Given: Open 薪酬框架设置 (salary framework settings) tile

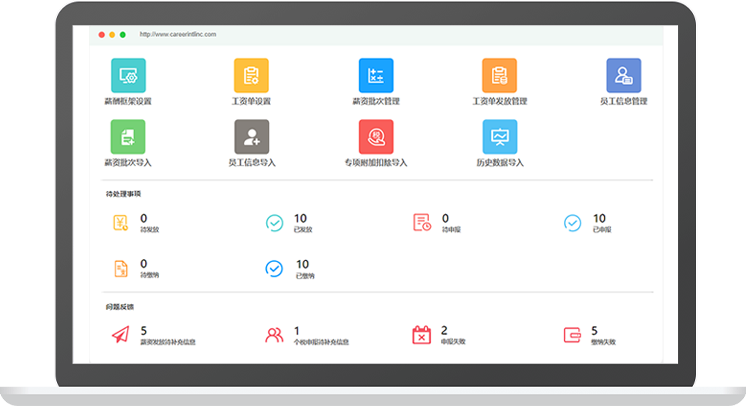Looking at the screenshot, I should [x=128, y=76].
